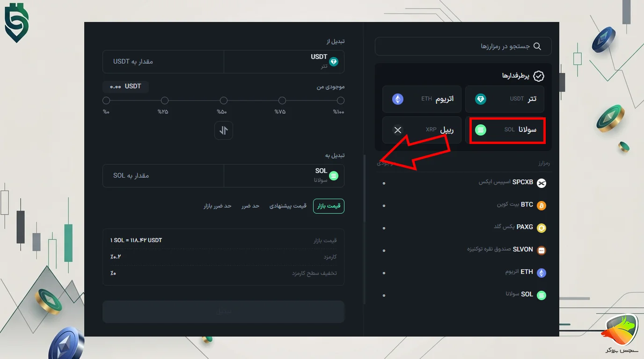
Task: Click the Ethereum icon in the اتریوم popular card
Action: pos(398,99)
